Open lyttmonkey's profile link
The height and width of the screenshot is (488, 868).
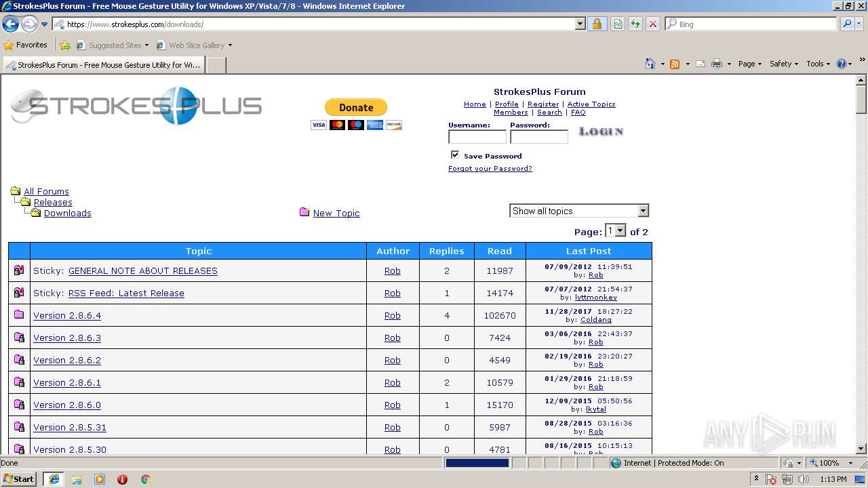[x=596, y=297]
